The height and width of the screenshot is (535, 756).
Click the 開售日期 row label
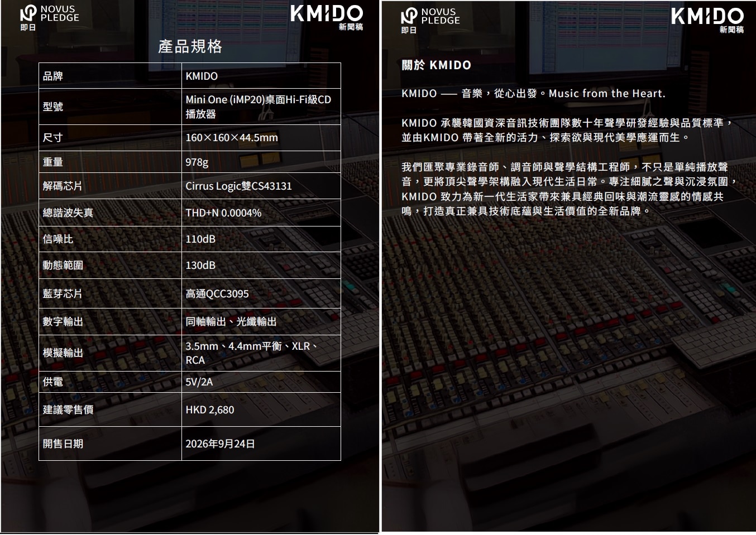(63, 444)
